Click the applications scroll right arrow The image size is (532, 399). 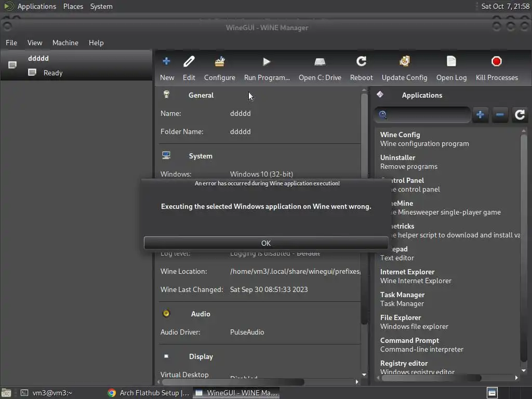(516, 378)
